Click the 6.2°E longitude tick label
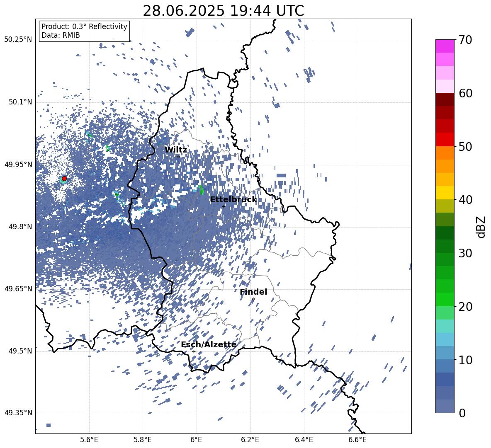The image size is (491, 448). click(250, 440)
